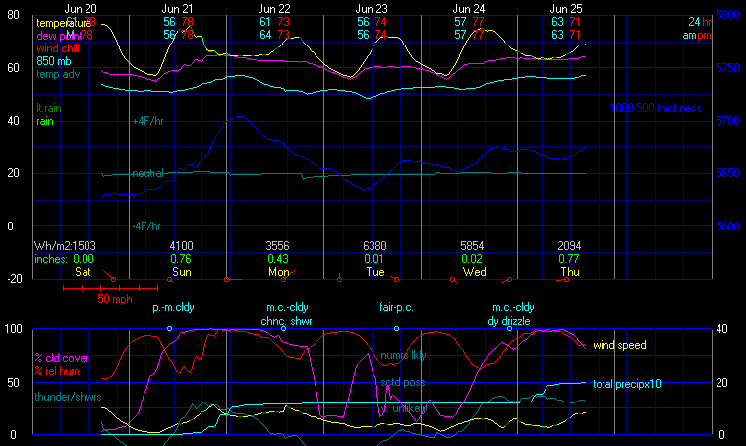Select the 0.43 inches rainfall value

click(x=278, y=259)
